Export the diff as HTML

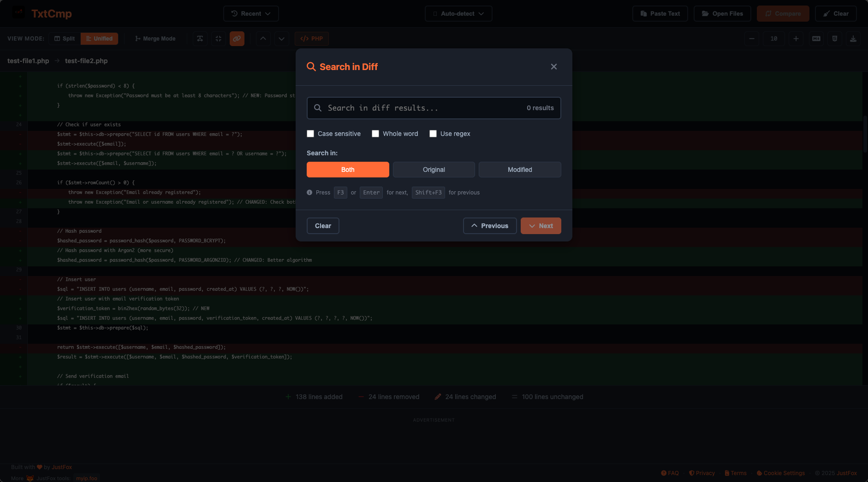(x=834, y=39)
